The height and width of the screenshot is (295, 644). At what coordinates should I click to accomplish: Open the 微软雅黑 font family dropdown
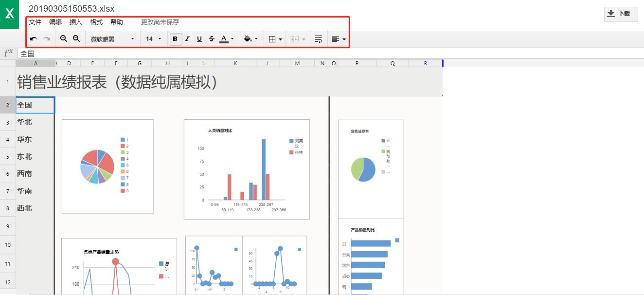(x=112, y=38)
